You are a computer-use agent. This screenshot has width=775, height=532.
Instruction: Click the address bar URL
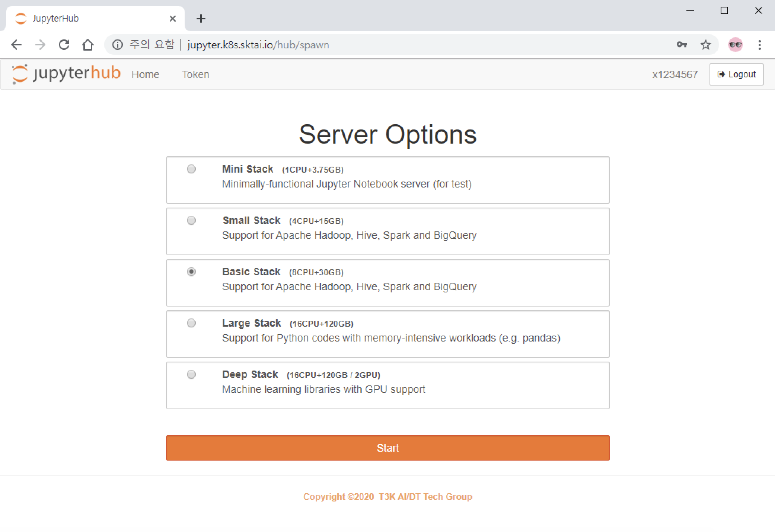[258, 45]
